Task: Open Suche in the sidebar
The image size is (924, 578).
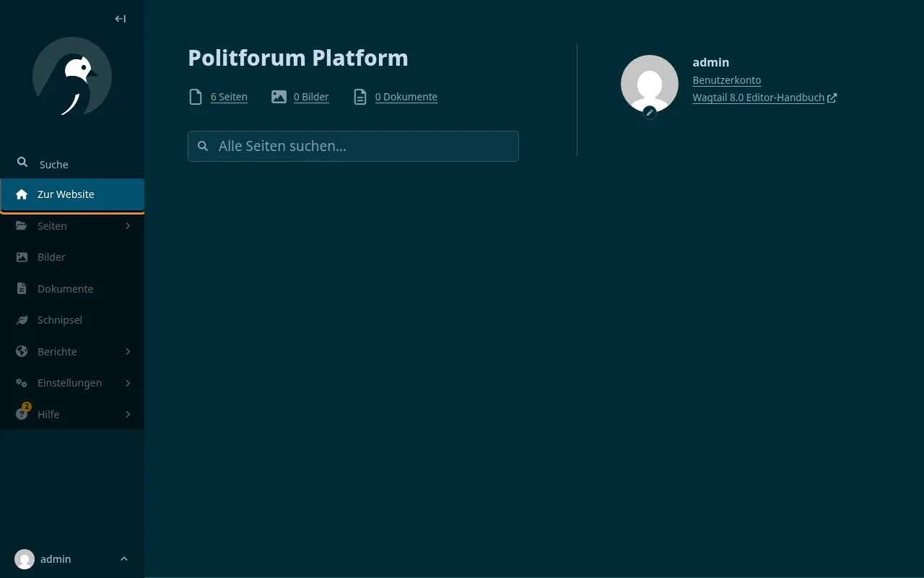Action: (x=72, y=164)
